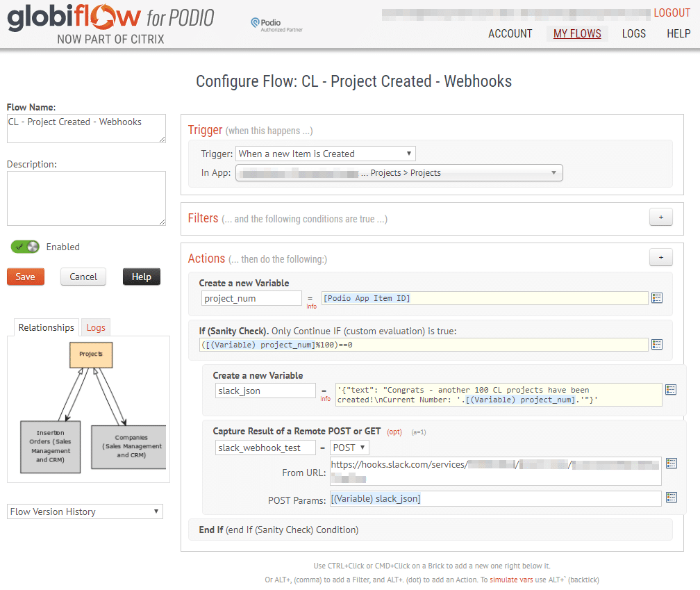Open the MY FLOWS menu item
The image size is (700, 590).
point(577,33)
